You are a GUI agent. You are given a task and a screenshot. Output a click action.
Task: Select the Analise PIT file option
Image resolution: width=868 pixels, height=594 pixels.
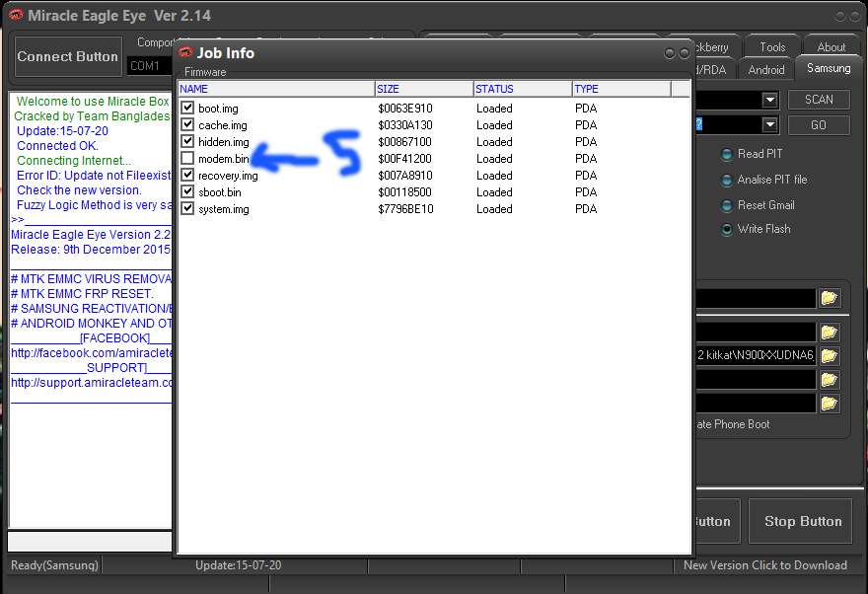tap(727, 180)
